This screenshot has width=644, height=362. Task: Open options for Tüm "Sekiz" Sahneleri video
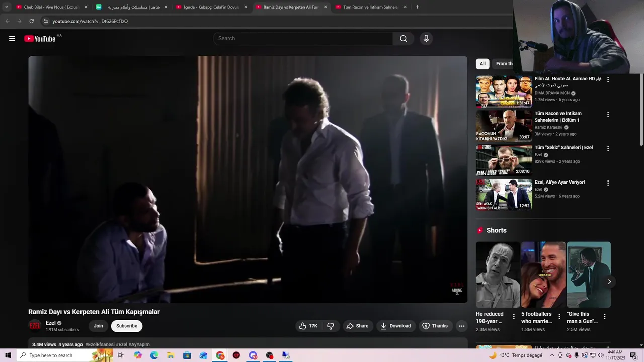click(x=608, y=149)
